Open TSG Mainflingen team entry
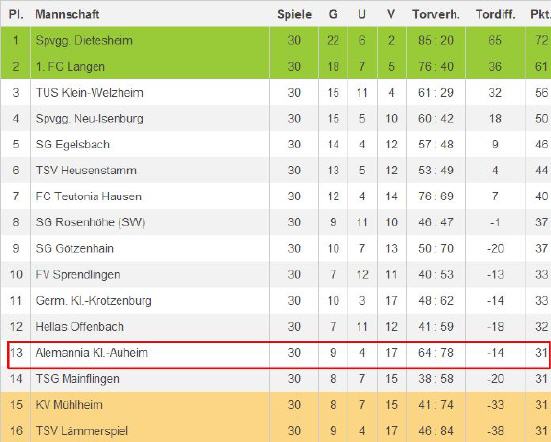Image resolution: width=551 pixels, height=442 pixels. click(78, 379)
